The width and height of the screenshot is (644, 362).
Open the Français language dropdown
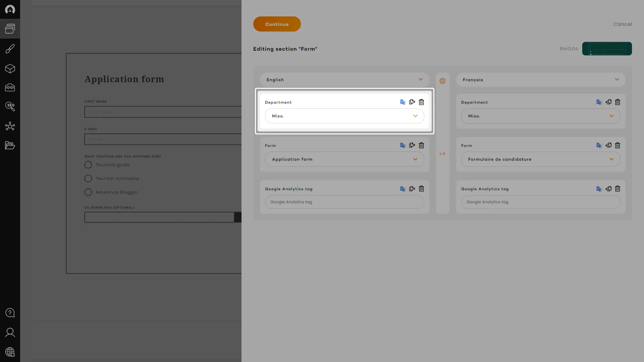[540, 80]
